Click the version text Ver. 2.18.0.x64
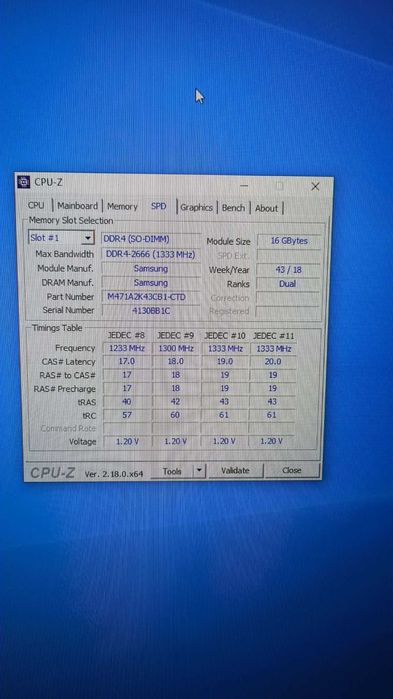393x699 pixels. [114, 474]
